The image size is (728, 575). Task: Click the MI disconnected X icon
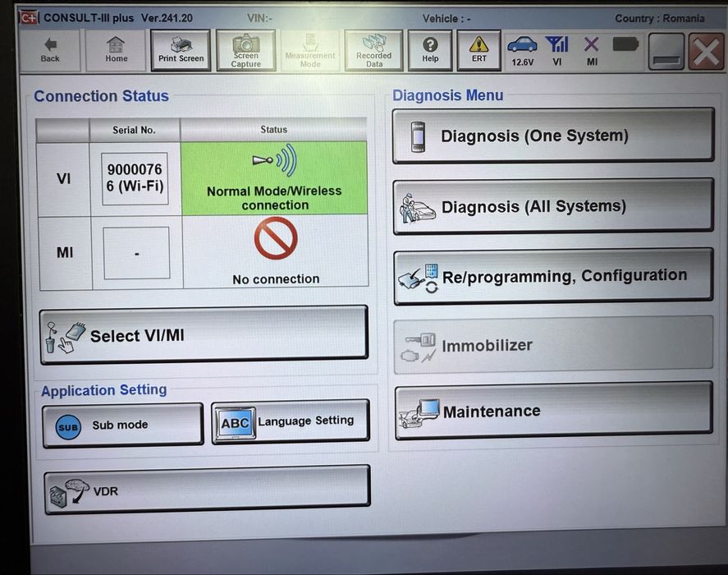(592, 51)
